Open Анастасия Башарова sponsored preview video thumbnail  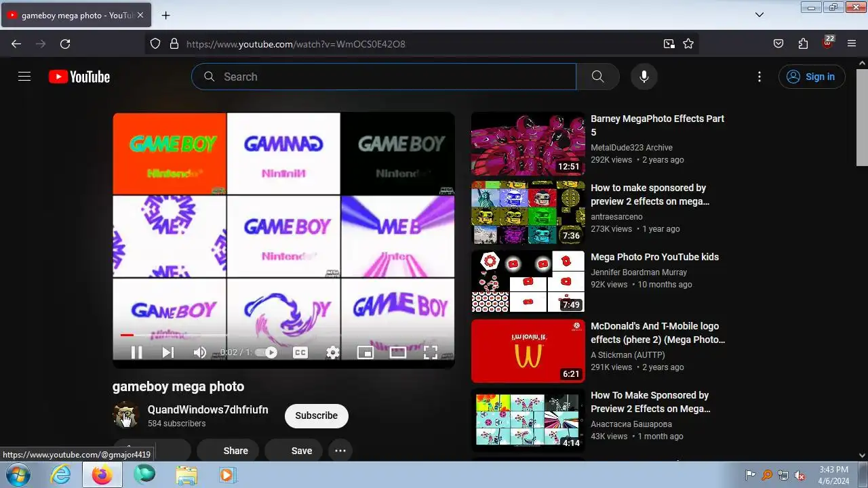[x=528, y=420]
